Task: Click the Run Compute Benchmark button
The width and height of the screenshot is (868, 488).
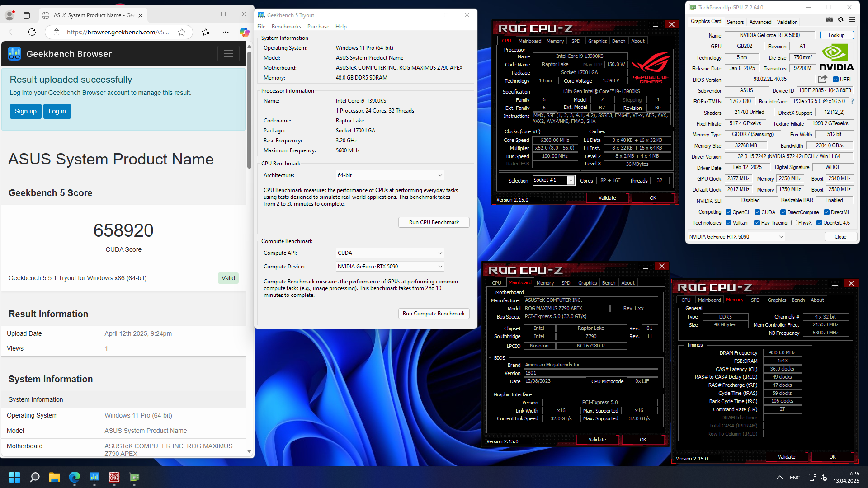Action: 434,314
